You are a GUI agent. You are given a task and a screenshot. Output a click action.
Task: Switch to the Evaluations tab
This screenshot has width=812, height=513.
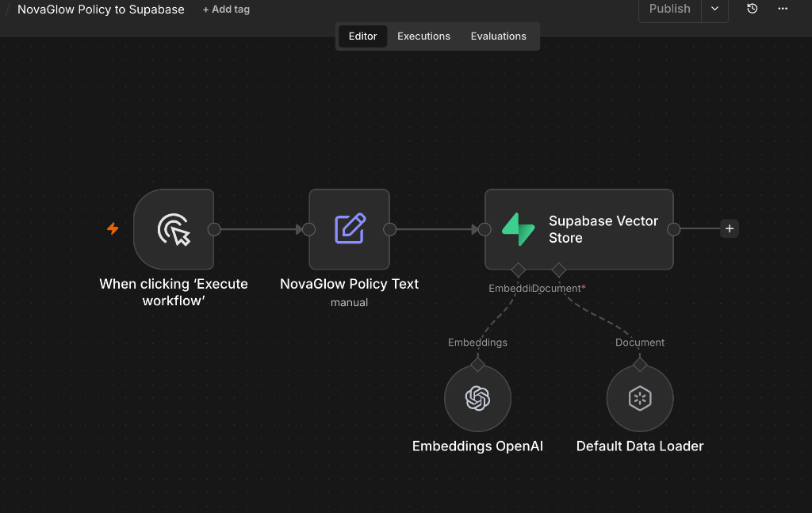click(x=498, y=36)
